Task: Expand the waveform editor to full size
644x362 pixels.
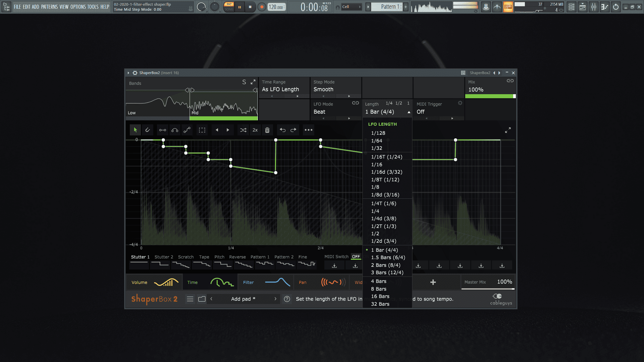Action: click(x=508, y=130)
